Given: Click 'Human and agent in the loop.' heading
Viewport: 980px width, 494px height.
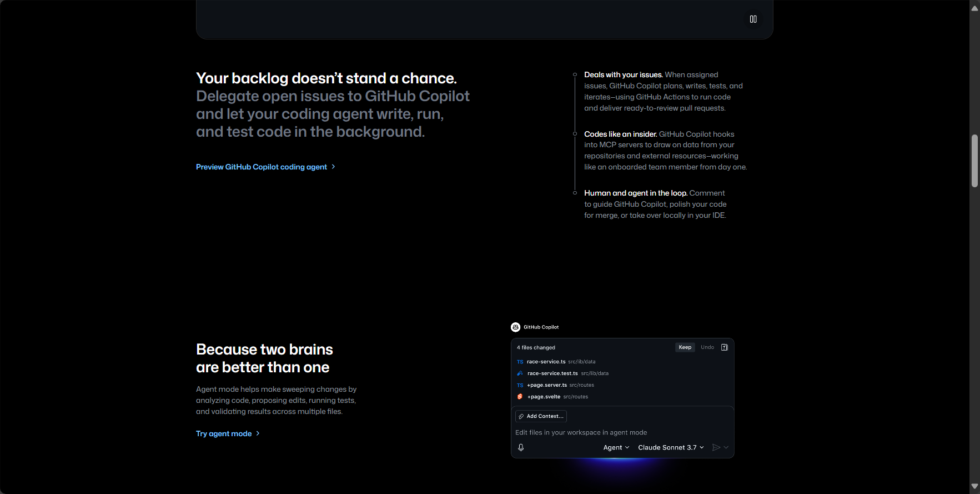Looking at the screenshot, I should pos(636,193).
